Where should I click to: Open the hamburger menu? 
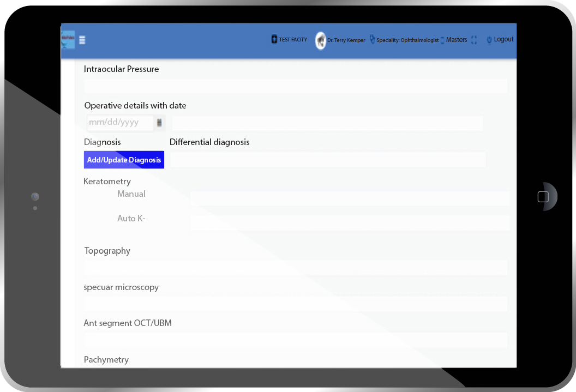click(x=82, y=40)
